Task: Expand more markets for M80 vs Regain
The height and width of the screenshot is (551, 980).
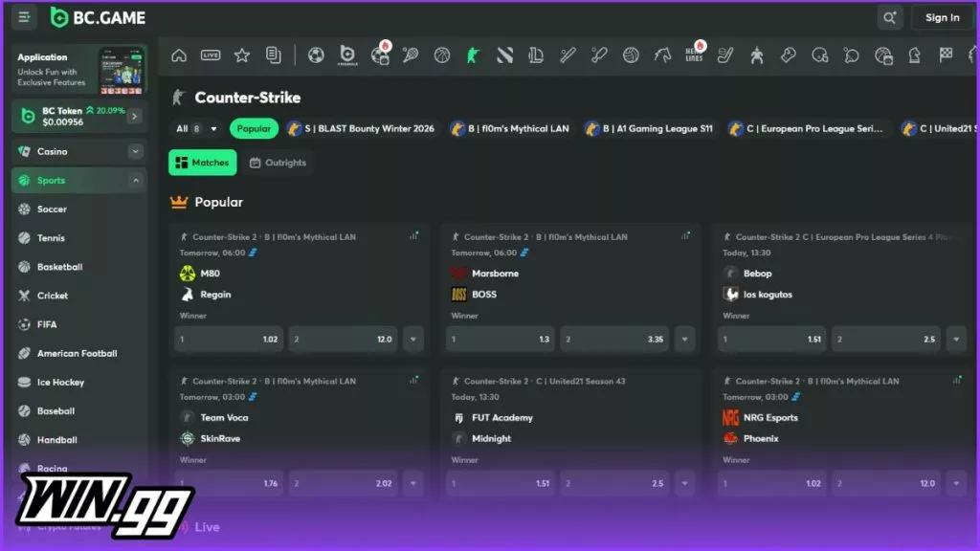Action: 413,340
